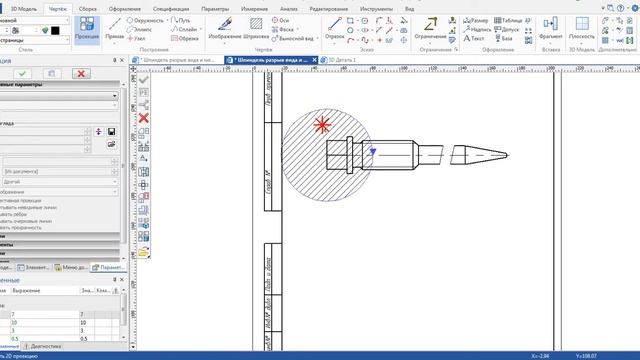Open the top style dropdown in Стиль group
This screenshot has width=640, height=360.
pyautogui.click(x=67, y=20)
